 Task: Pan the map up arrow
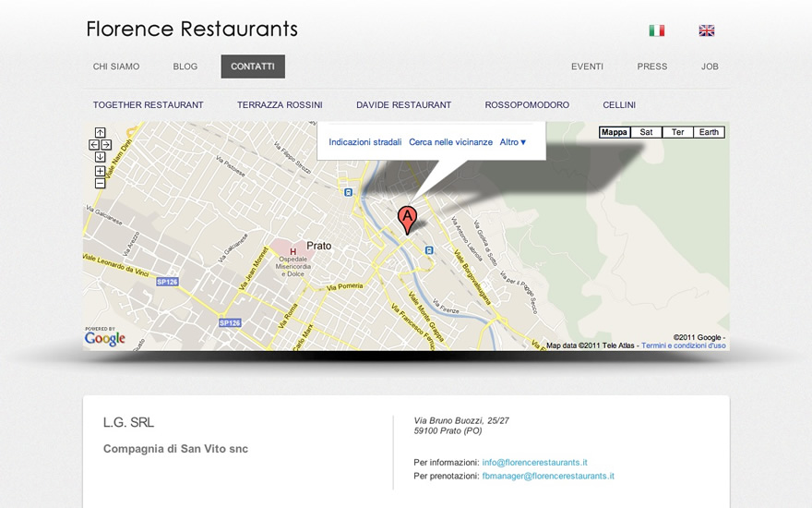[x=100, y=133]
